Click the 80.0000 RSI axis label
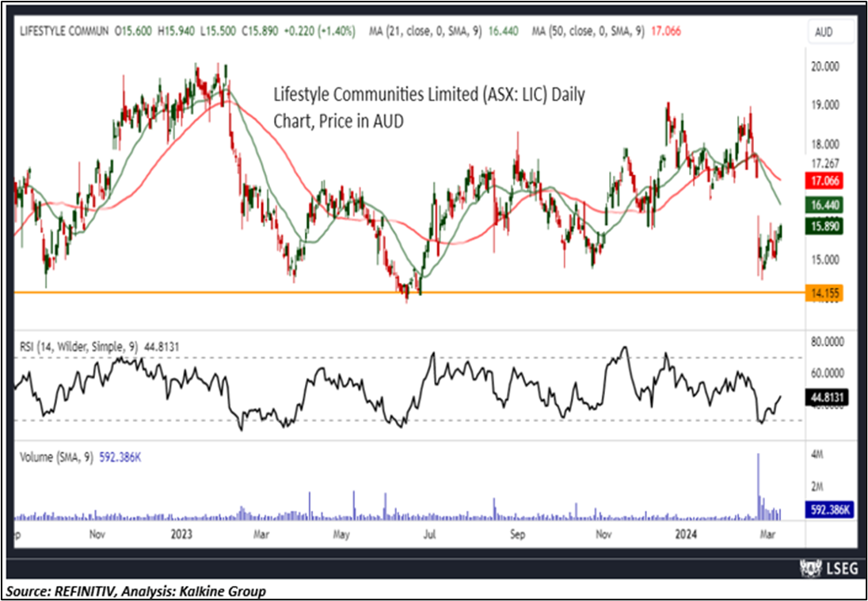This screenshot has height=601, width=868. [828, 342]
